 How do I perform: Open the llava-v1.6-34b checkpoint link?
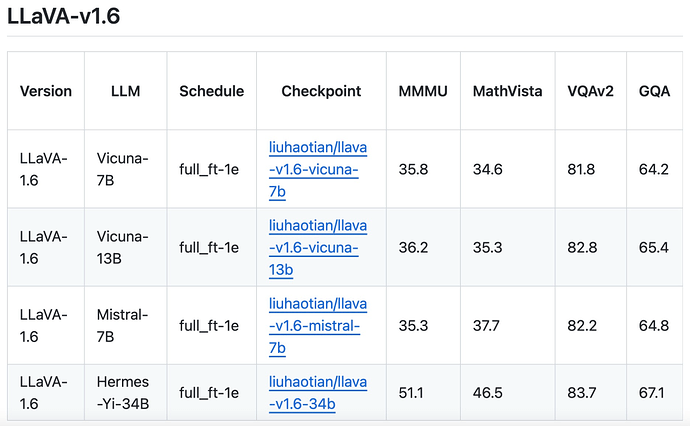tap(318, 393)
